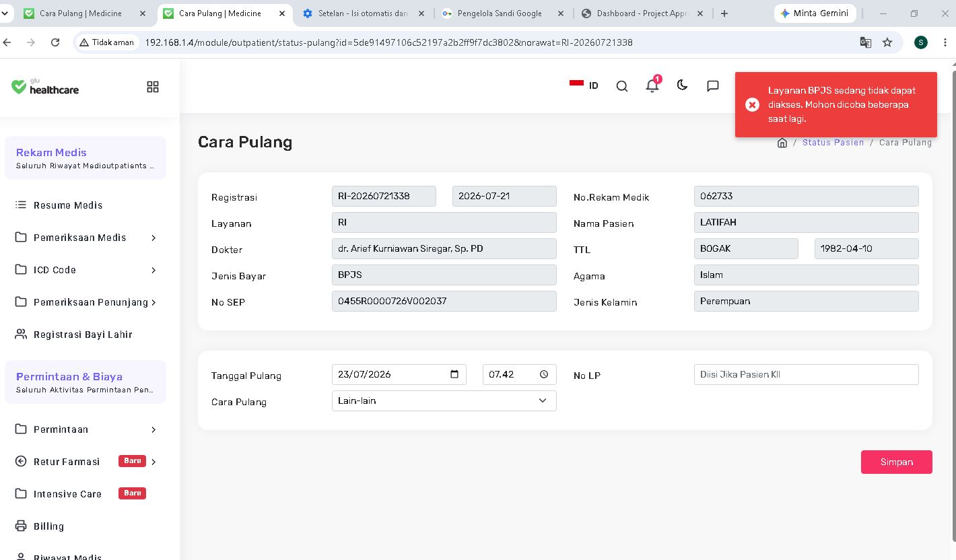The height and width of the screenshot is (560, 956).
Task: Switch to Dashboard - Project tab
Action: [642, 13]
